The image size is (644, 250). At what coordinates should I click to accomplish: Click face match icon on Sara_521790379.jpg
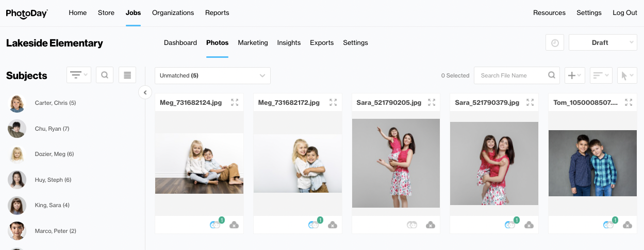[x=510, y=224]
